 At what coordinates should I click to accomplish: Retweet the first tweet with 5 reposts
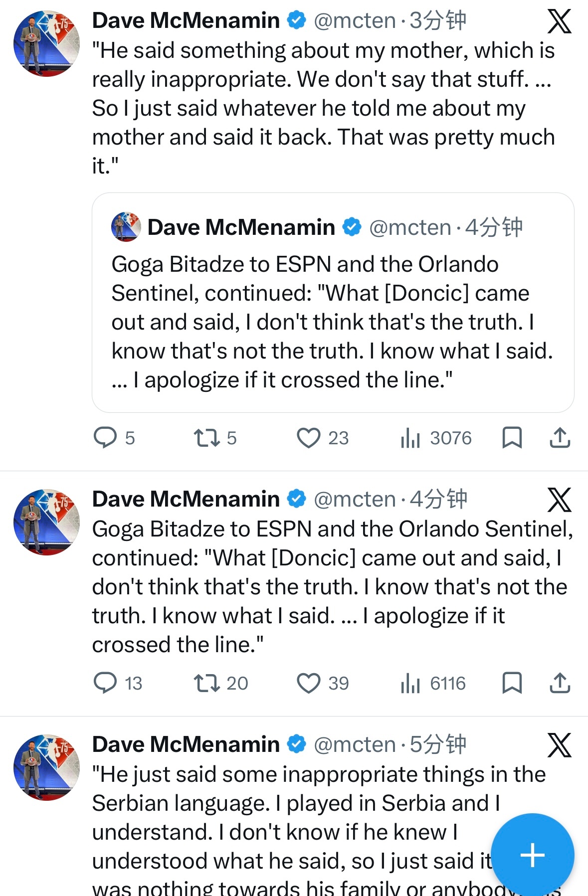click(206, 438)
